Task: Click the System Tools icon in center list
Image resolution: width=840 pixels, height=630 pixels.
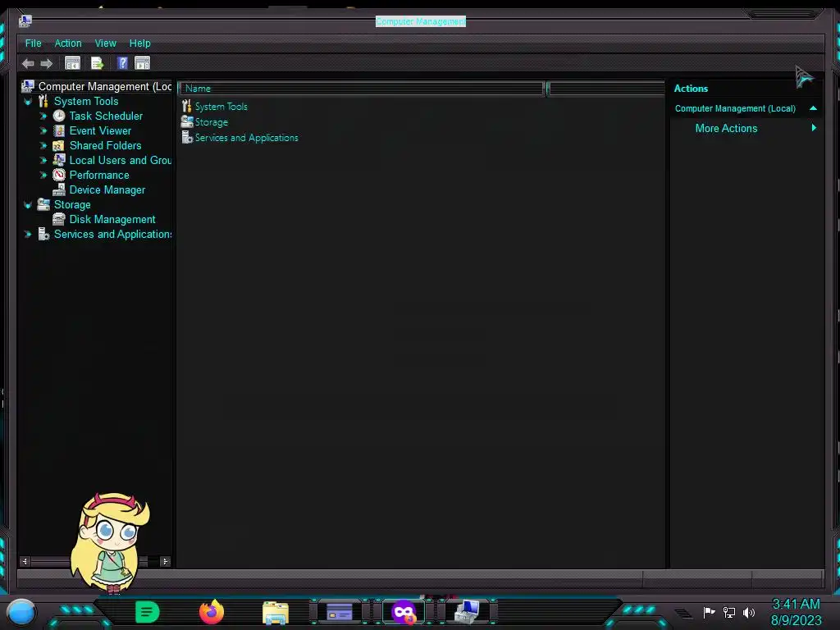Action: click(x=186, y=106)
